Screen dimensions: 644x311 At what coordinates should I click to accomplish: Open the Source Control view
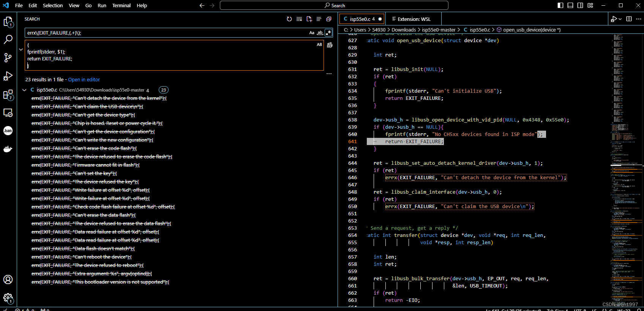click(x=8, y=57)
